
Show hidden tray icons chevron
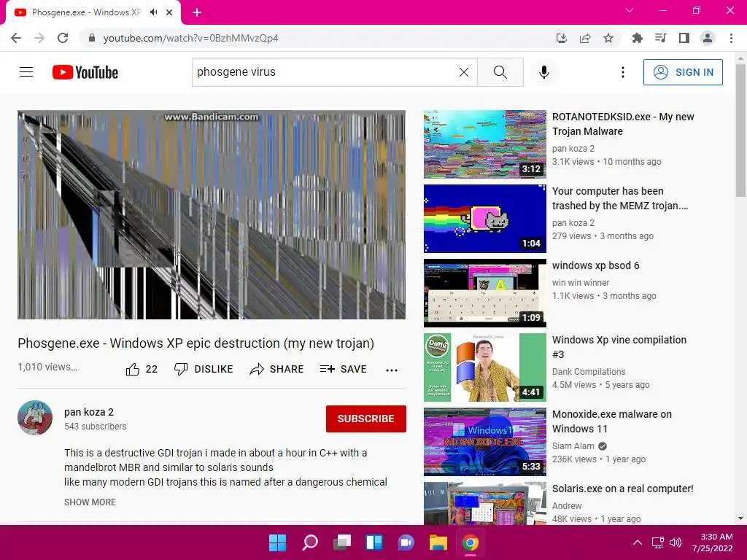(637, 542)
